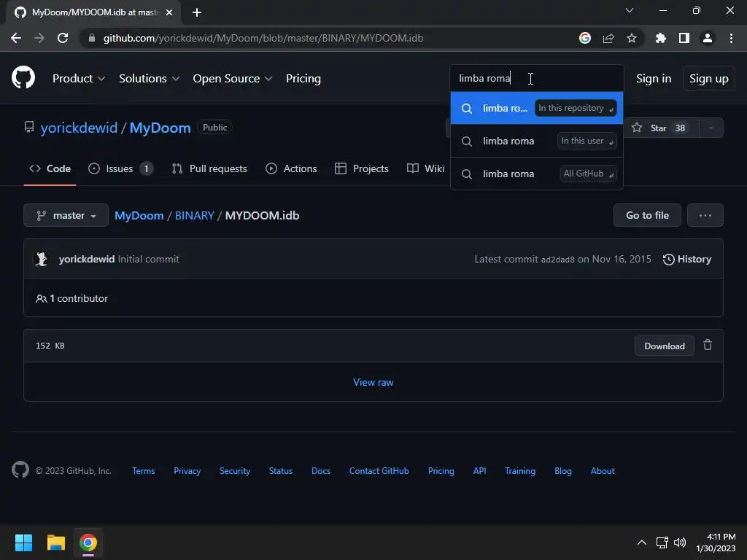Click the browser address bar URL
This screenshot has width=747, height=560.
coord(263,38)
